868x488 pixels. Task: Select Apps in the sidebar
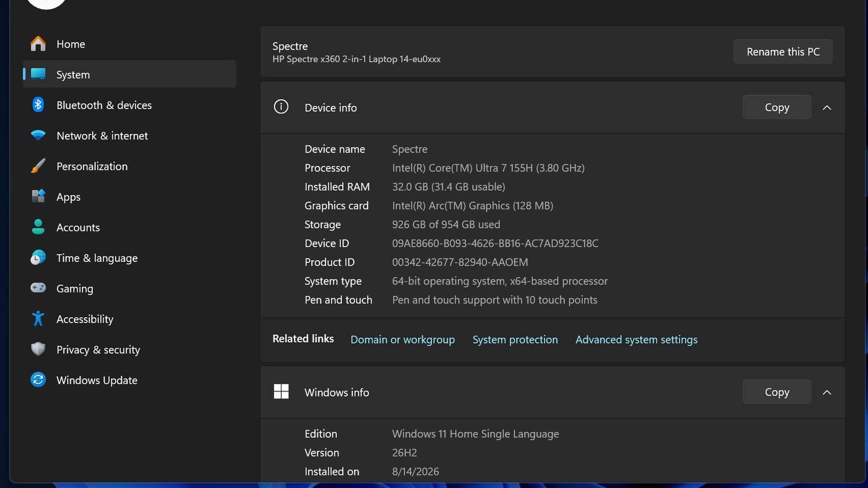[x=129, y=197]
